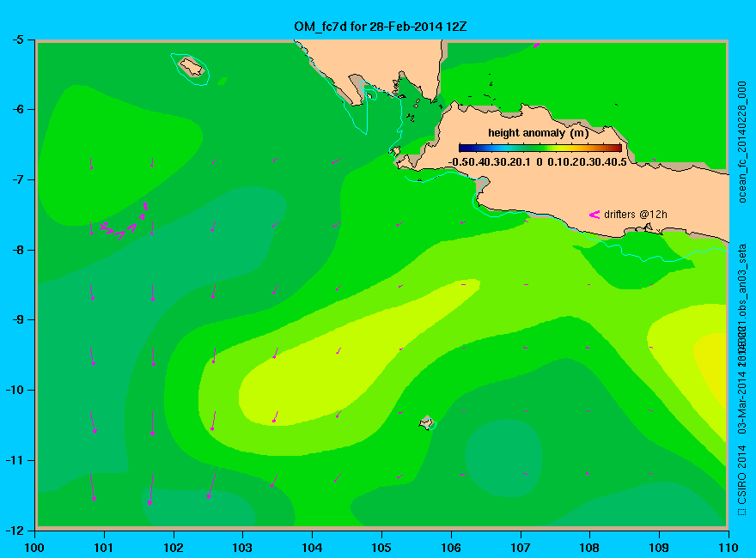Viewport: 756px width, 558px height.
Task: Click the vertical 'CSIRO 2014' copyright text
Action: point(742,475)
